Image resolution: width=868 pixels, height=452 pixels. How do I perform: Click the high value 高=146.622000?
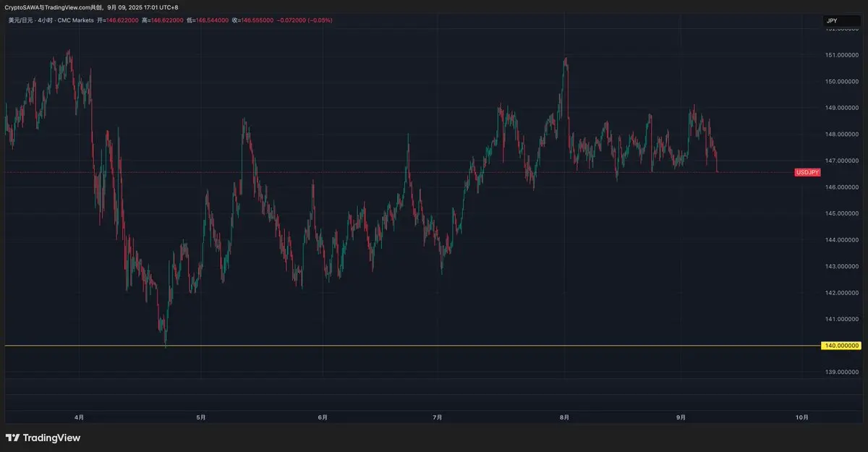coord(162,20)
